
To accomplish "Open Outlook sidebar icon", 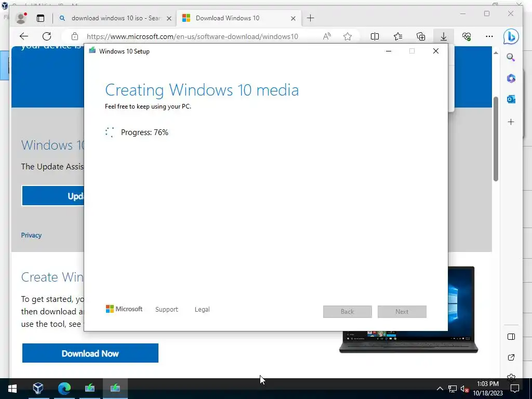I will pos(511,99).
